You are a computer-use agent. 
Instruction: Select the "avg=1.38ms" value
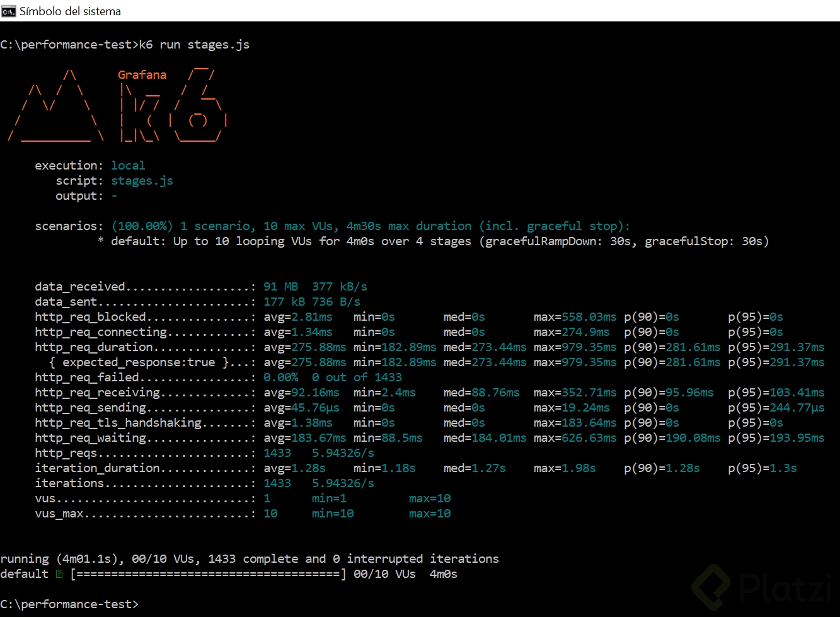pos(298,423)
